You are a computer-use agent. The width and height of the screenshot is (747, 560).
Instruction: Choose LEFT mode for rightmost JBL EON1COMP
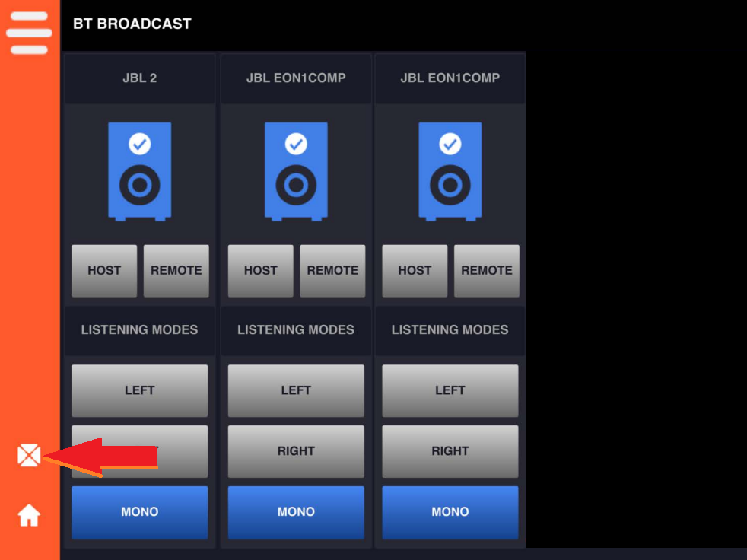tap(450, 391)
